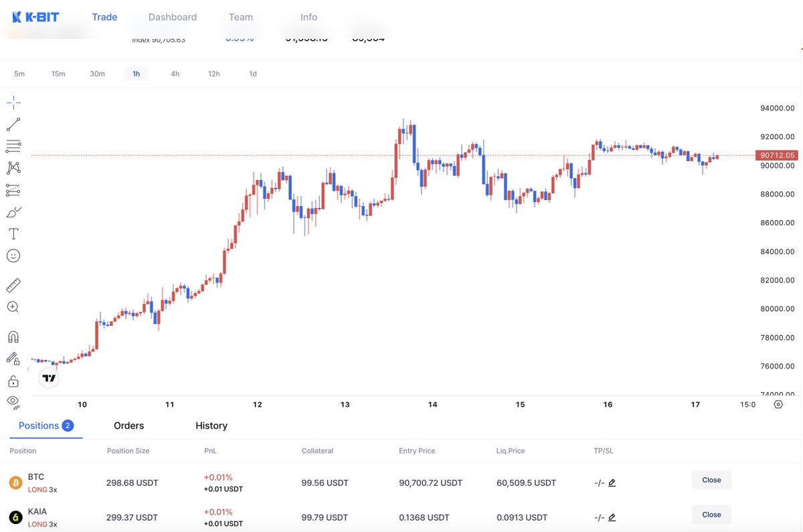Open the Fibonacci retracement tool

13,146
